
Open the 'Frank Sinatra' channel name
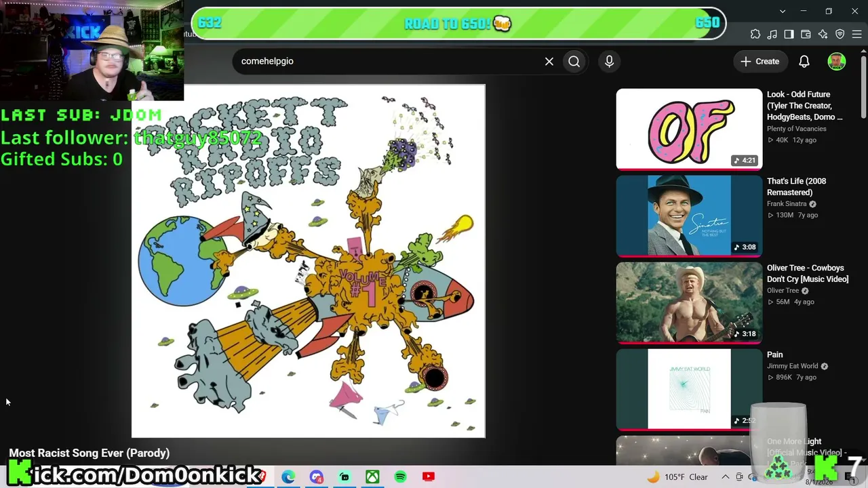click(787, 204)
